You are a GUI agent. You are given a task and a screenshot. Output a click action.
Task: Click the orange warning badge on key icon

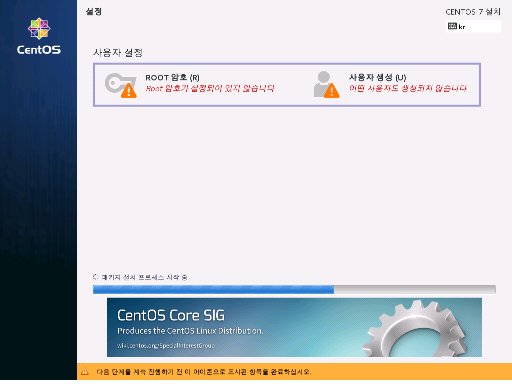(x=129, y=91)
